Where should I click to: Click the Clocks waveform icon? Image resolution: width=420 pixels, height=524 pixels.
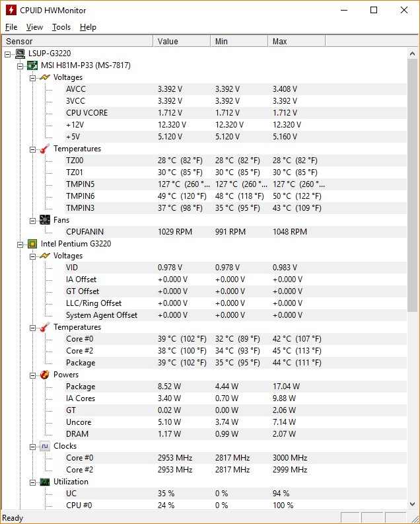[x=44, y=446]
